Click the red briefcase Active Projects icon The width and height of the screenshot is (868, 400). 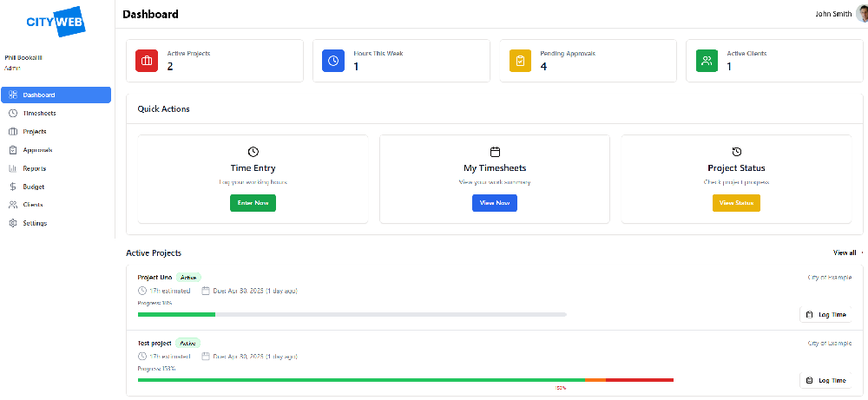147,61
